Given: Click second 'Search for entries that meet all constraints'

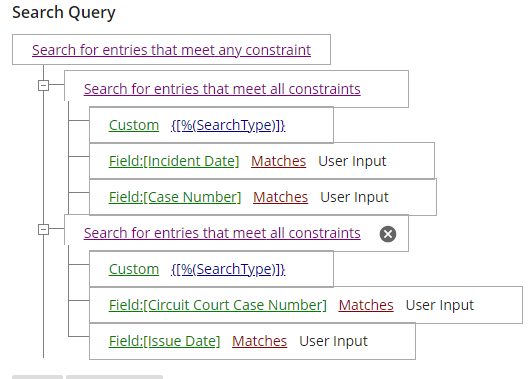Looking at the screenshot, I should pyautogui.click(x=222, y=233).
